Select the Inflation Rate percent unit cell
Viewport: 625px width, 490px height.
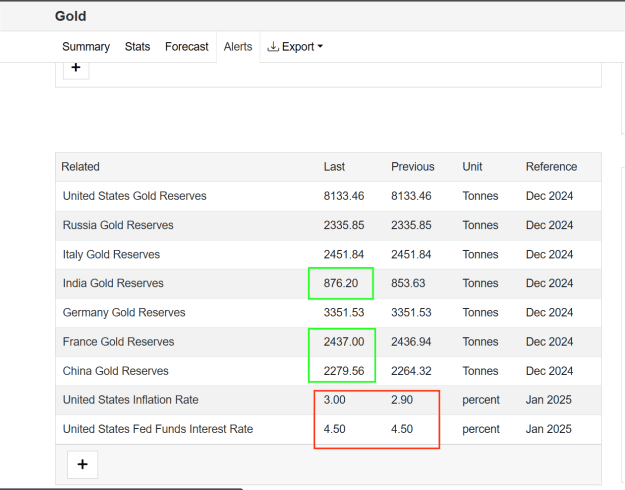(481, 399)
